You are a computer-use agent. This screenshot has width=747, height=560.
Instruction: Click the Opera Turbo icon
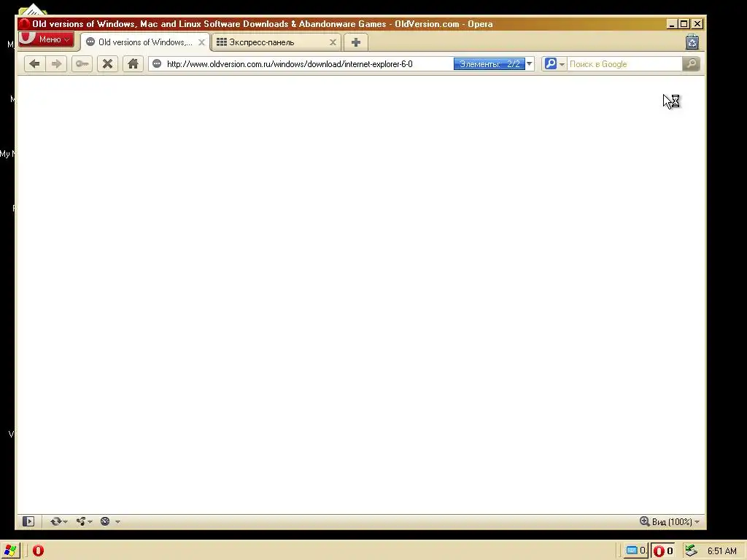(105, 521)
